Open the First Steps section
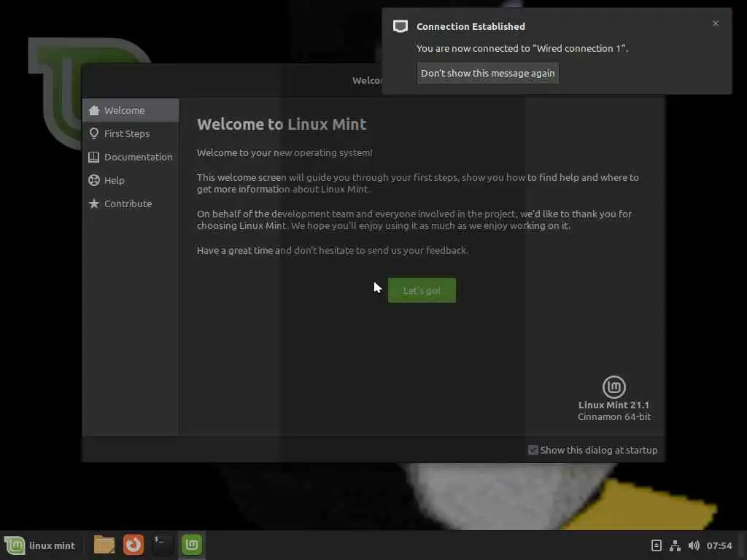This screenshot has width=747, height=560. pyautogui.click(x=131, y=133)
